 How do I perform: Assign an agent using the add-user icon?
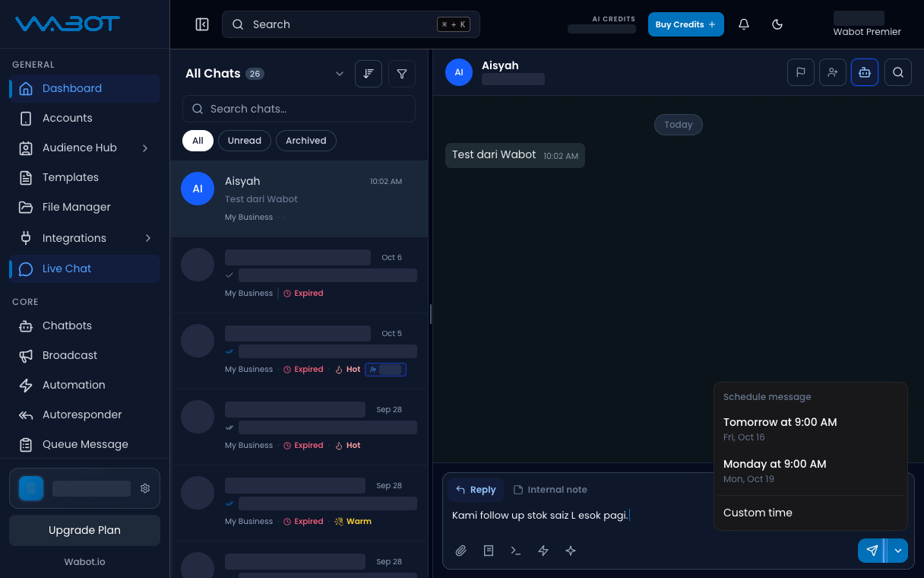pos(833,72)
